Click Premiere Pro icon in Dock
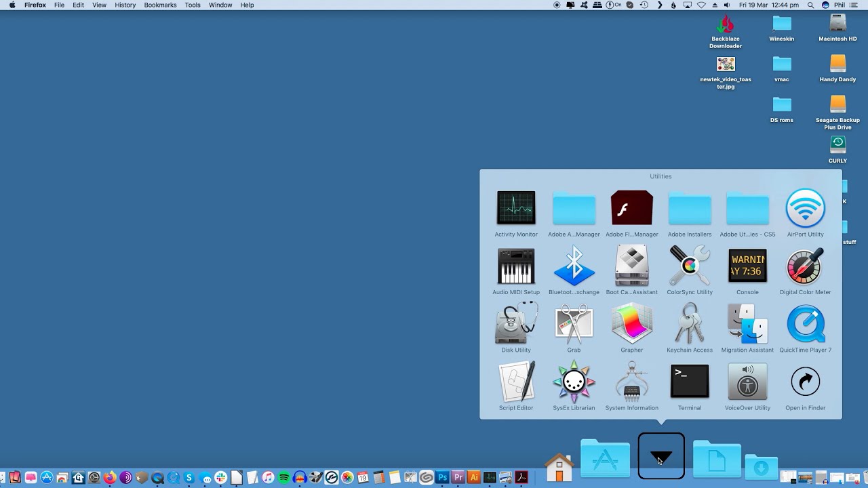The image size is (868, 488). pos(458,478)
